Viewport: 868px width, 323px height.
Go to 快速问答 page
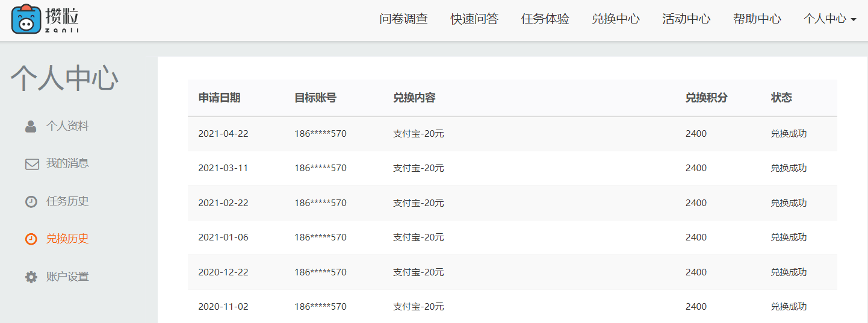[x=474, y=19]
